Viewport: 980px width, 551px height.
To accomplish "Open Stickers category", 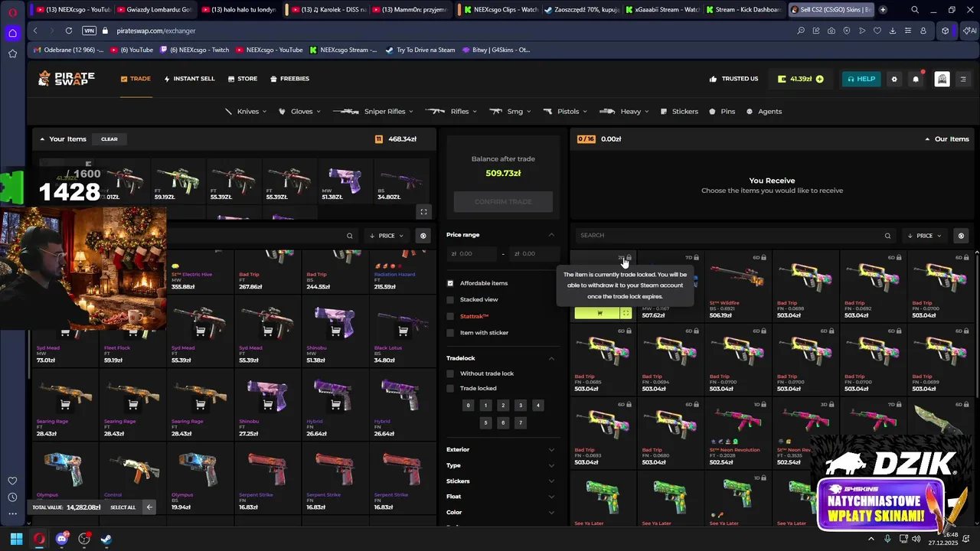I will [x=679, y=112].
